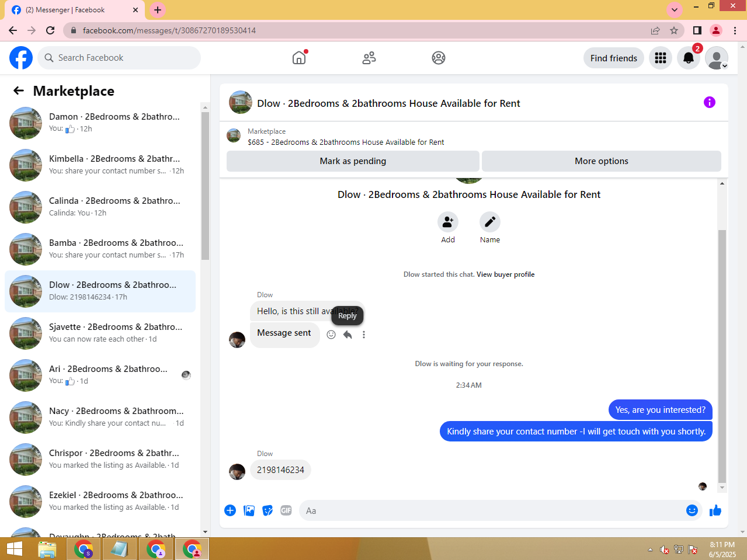Open Windows Start button

click(15, 549)
